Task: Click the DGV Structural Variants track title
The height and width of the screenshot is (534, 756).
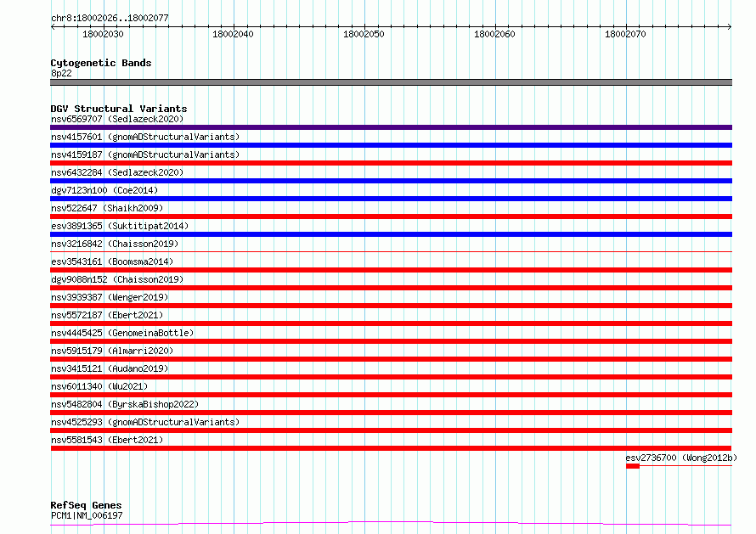Action: [119, 109]
